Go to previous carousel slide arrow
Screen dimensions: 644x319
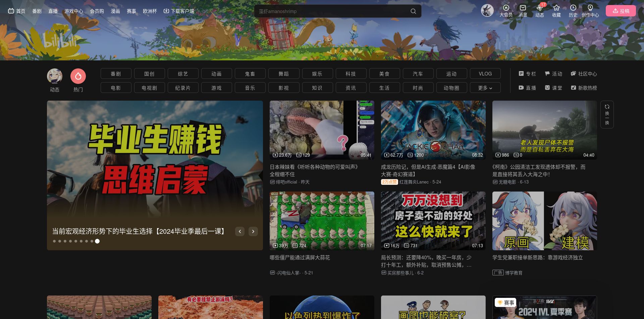pos(240,231)
